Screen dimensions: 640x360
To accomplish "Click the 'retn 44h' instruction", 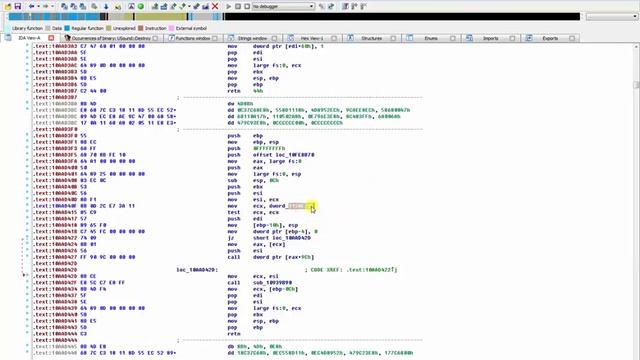I will 245,91.
